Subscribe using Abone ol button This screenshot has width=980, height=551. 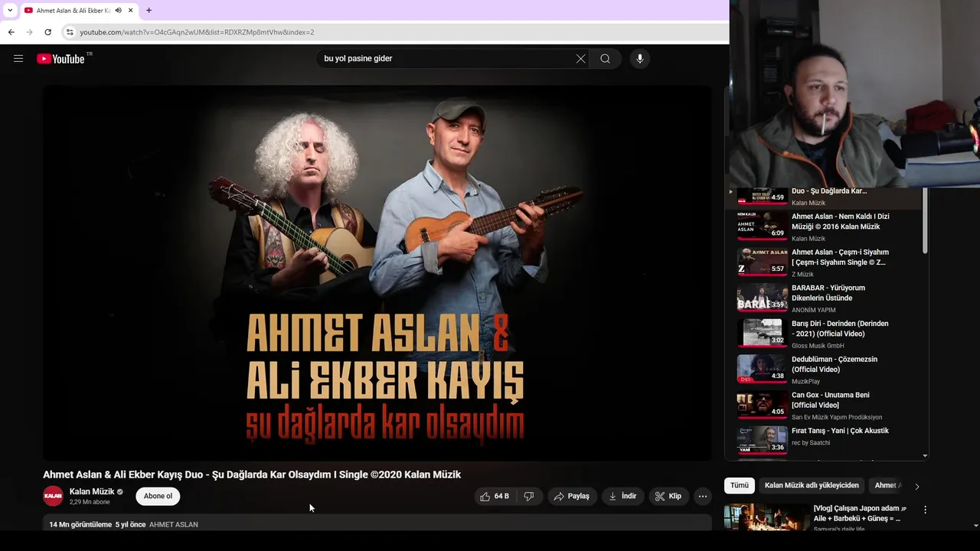158,496
